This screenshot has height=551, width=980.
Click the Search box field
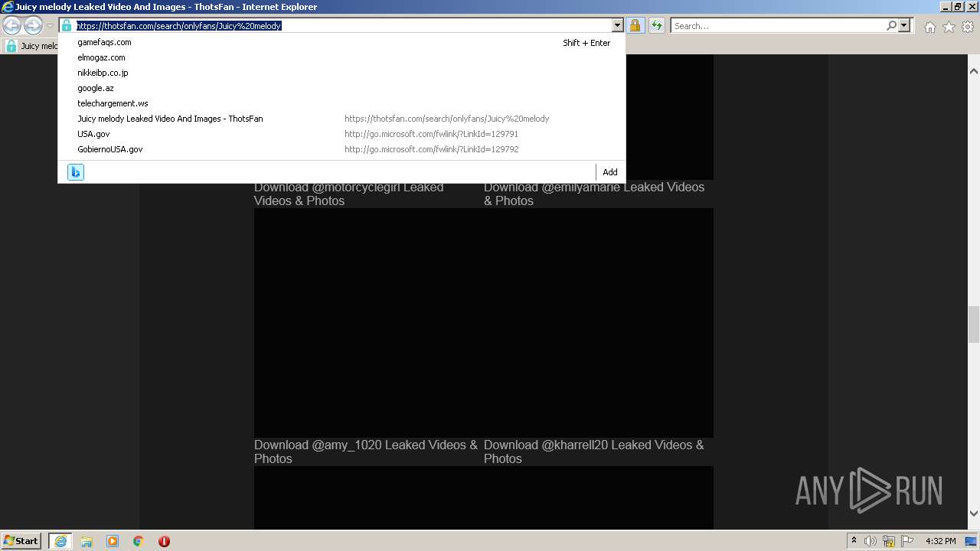[777, 26]
